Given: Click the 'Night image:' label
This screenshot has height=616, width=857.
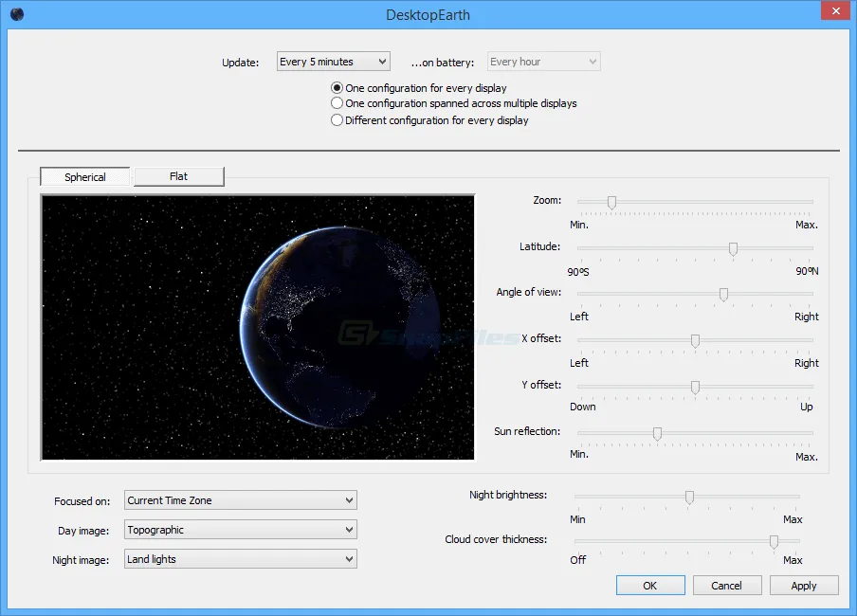Looking at the screenshot, I should click(x=81, y=560).
